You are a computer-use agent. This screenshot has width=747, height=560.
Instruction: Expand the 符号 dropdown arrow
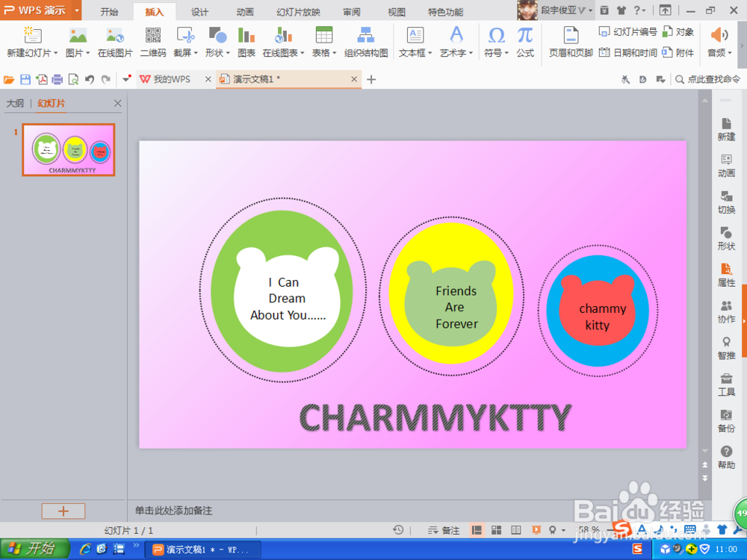506,53
